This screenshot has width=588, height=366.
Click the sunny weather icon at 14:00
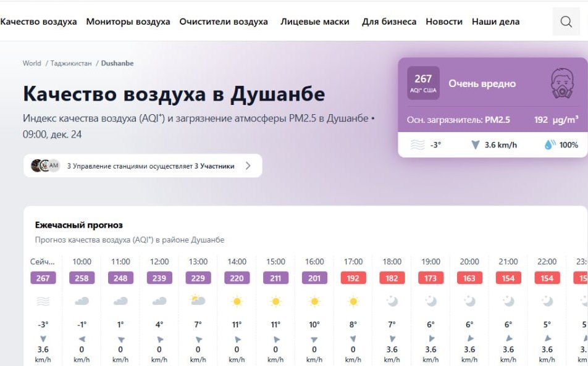[237, 301]
